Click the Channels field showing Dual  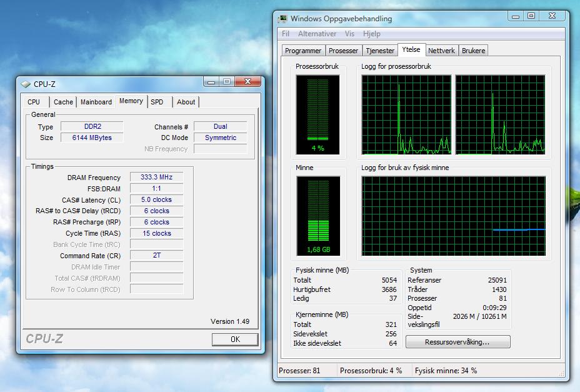(220, 126)
